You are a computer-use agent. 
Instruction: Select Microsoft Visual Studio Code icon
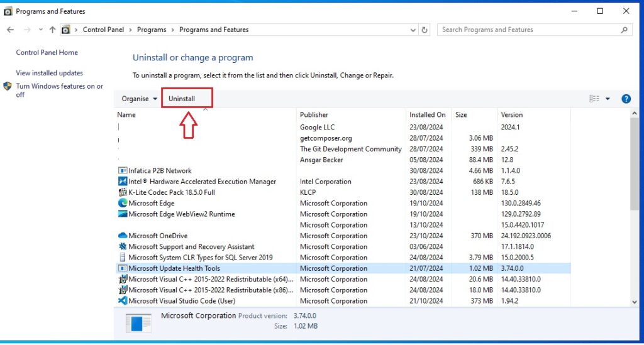(123, 300)
